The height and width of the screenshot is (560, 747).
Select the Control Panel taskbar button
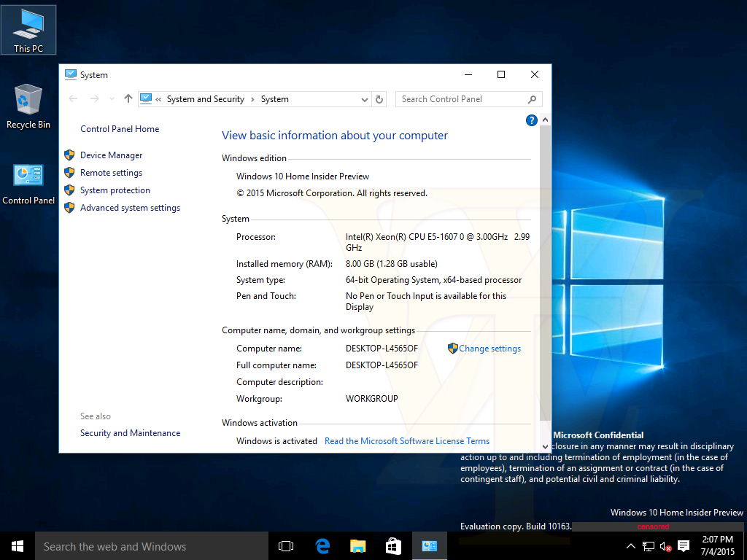[429, 546]
